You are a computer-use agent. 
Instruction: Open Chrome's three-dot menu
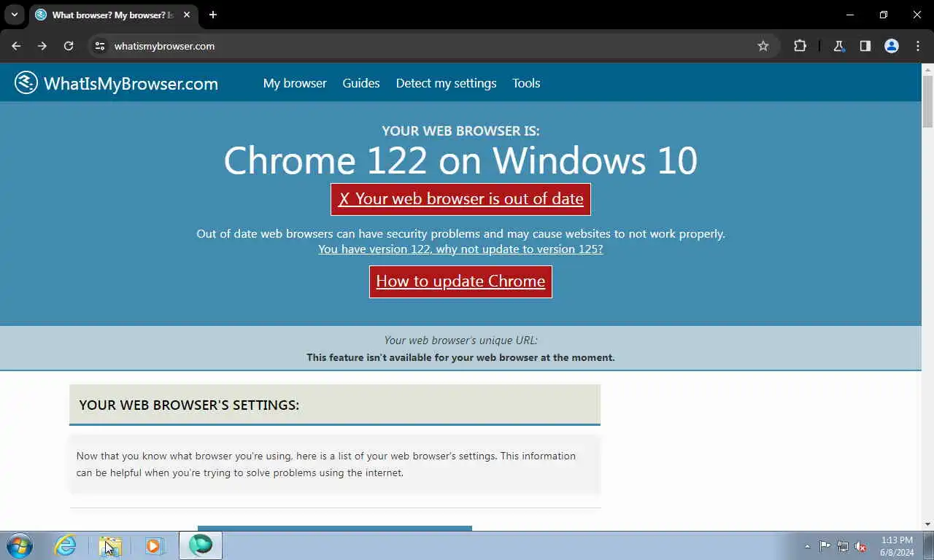[918, 46]
